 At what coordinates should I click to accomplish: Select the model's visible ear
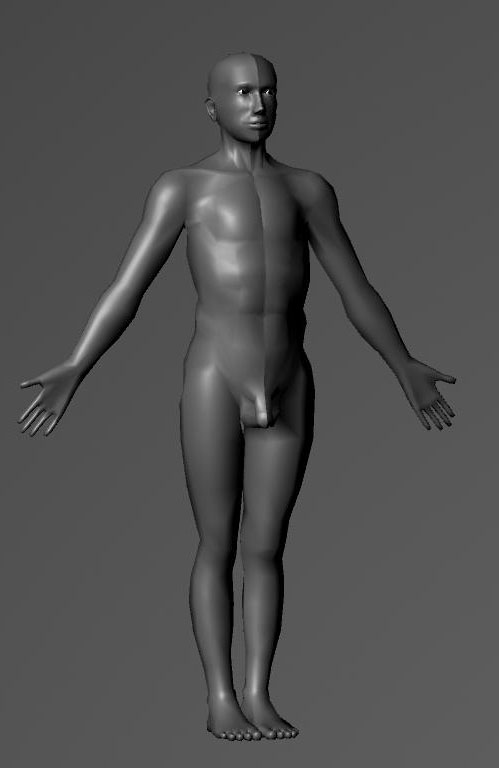click(x=211, y=109)
